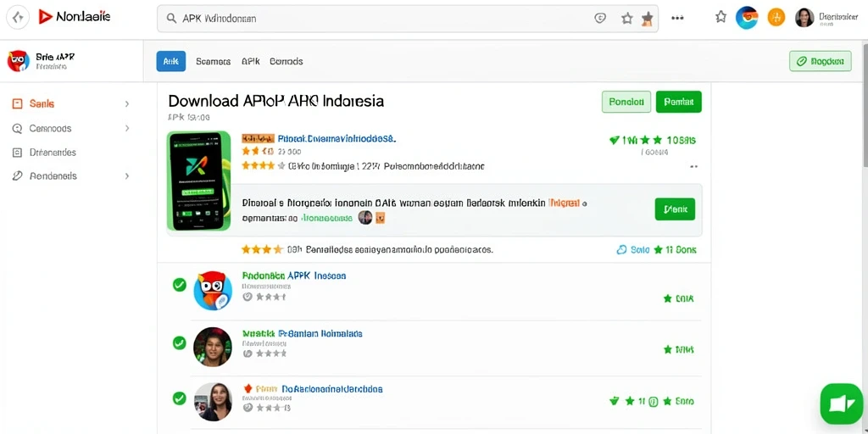Viewport: 868px width, 434px height.
Task: Click the small orange badge in promo banner
Action: (x=381, y=218)
